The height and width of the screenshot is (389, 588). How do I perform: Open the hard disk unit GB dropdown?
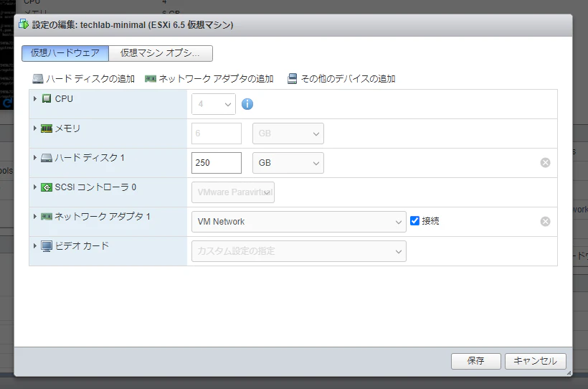click(288, 163)
